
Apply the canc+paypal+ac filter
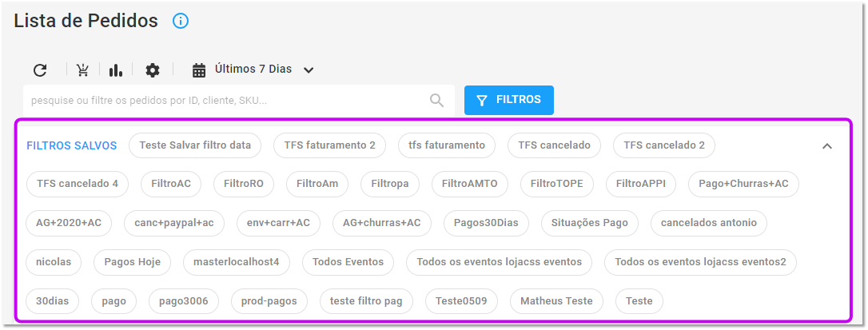point(173,223)
